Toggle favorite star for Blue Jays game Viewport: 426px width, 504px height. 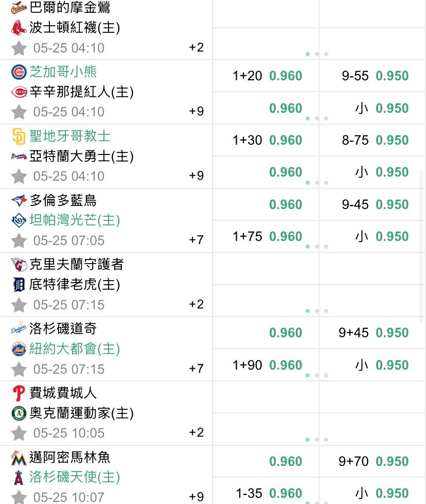tap(19, 240)
